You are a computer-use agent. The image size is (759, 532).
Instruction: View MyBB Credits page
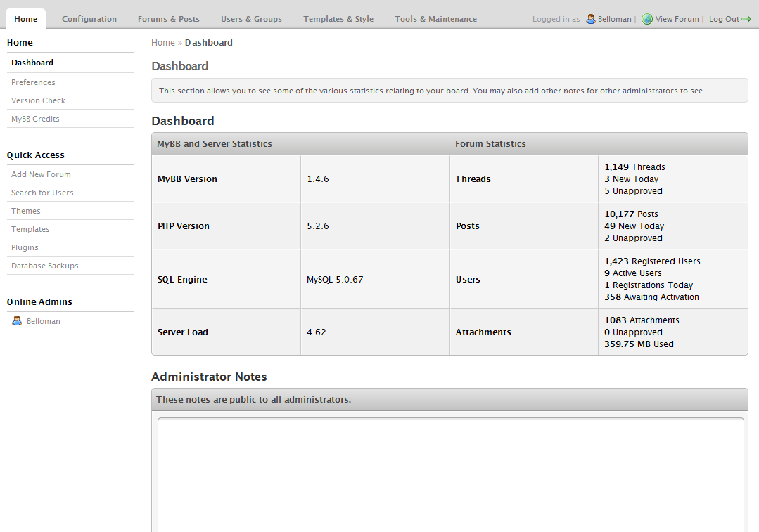click(35, 119)
